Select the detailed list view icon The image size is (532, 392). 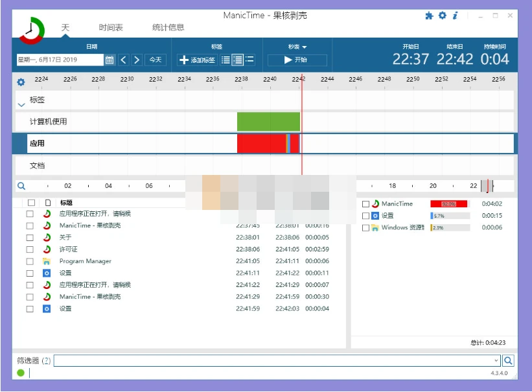tap(236, 60)
